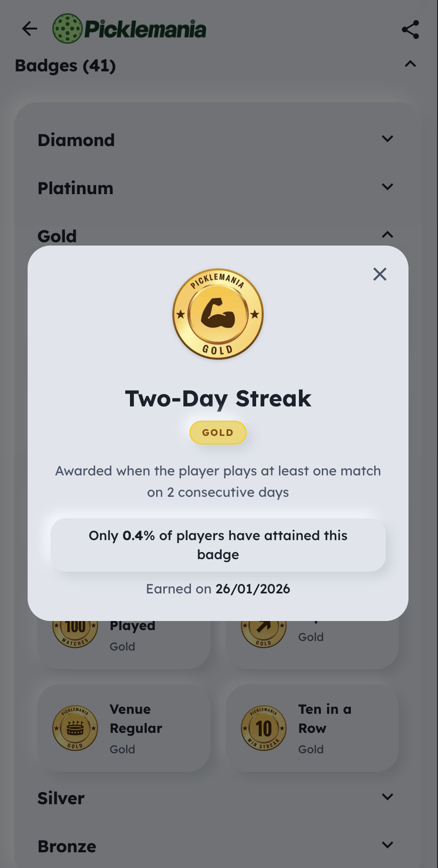Select the Venue Regular badge card
This screenshot has height=868, width=438.
point(123,728)
